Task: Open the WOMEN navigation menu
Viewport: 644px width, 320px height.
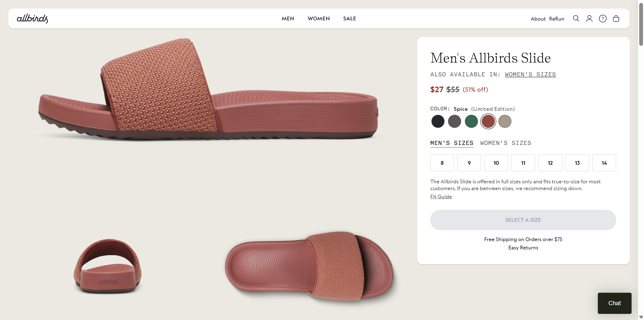Action: [318, 19]
